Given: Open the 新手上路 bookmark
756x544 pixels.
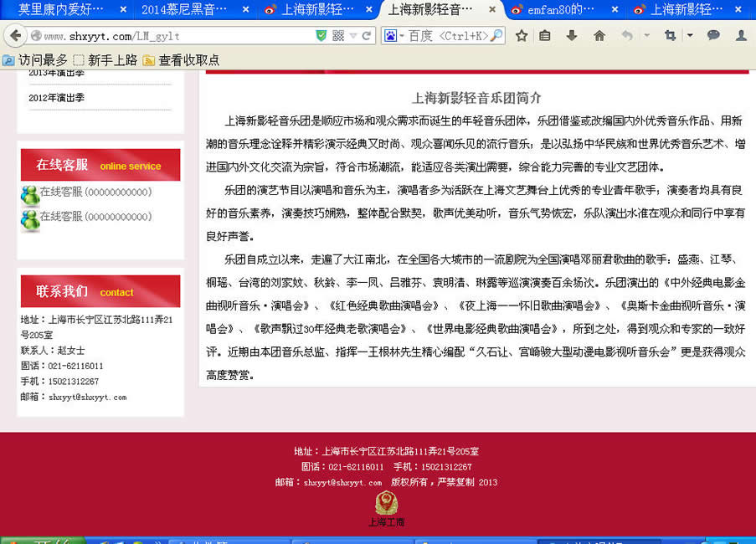Looking at the screenshot, I should 105,60.
